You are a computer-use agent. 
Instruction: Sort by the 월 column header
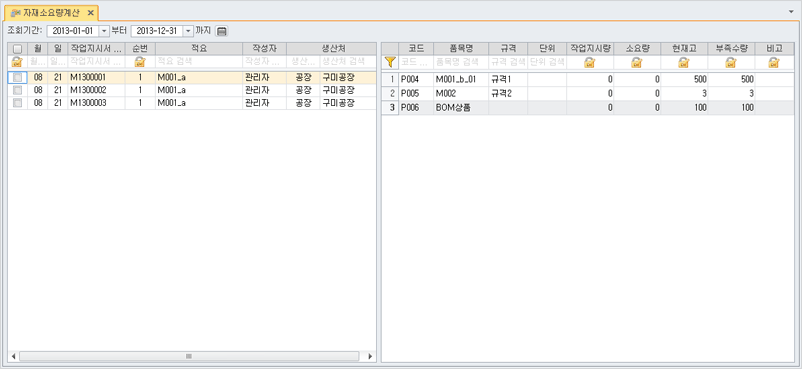point(37,49)
